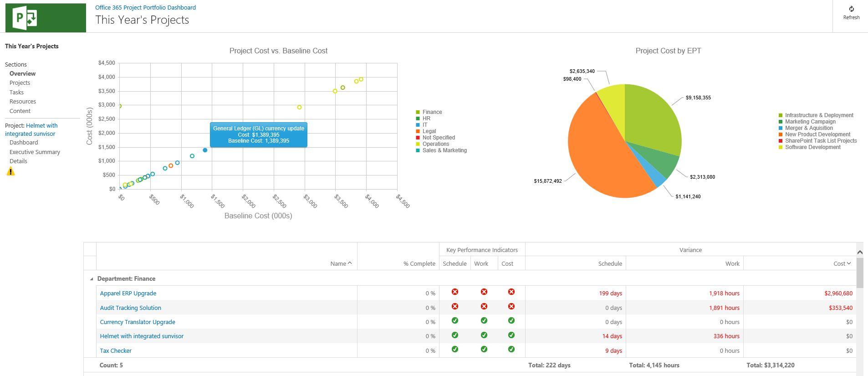Click Apparel ERP Upgrade red Cost indicator
868x376 pixels.
(511, 292)
